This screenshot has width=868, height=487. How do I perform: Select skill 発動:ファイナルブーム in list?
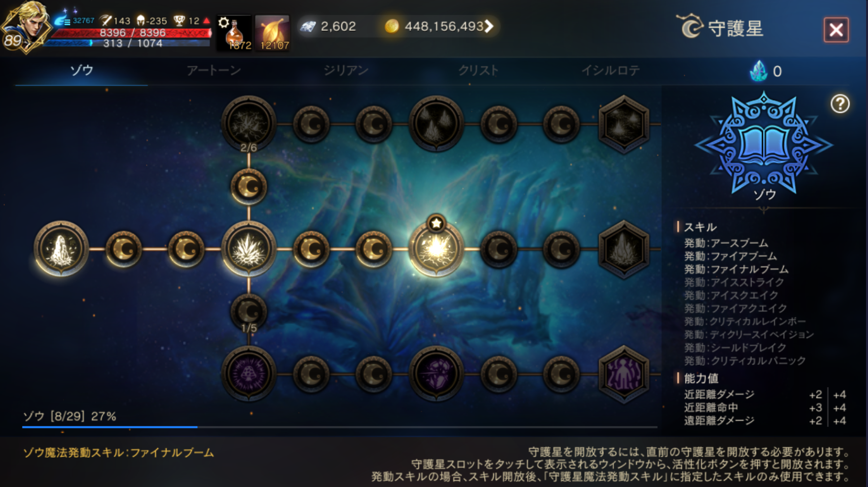click(x=736, y=269)
